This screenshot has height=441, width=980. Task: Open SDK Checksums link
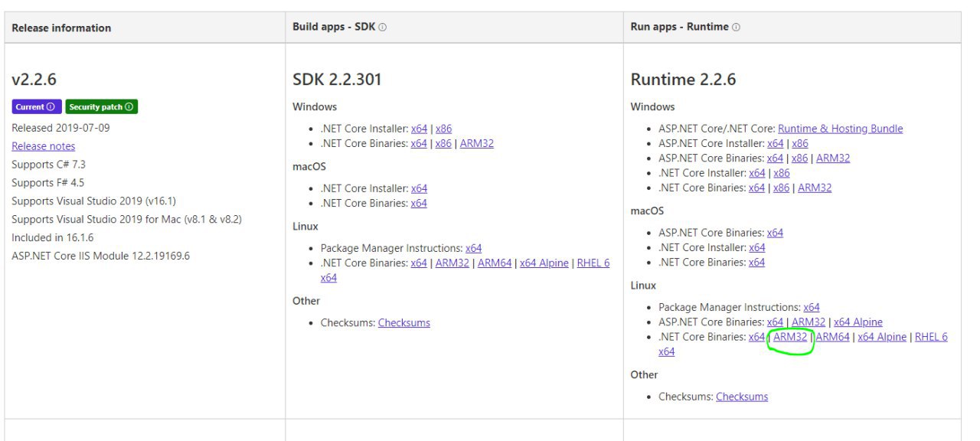(x=404, y=323)
